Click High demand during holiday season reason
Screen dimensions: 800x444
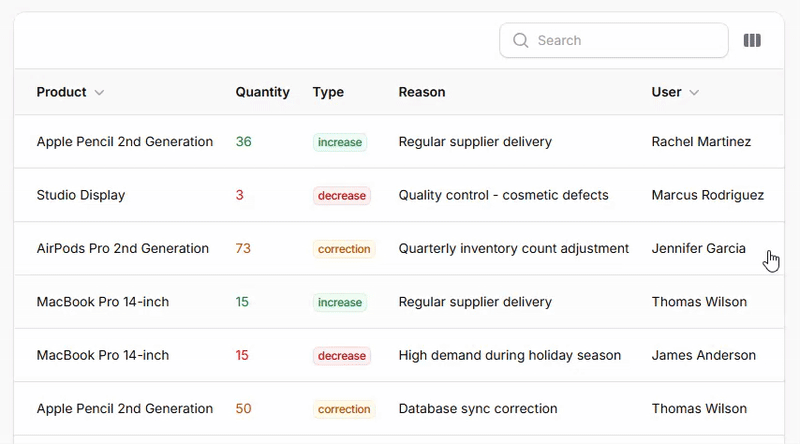[510, 355]
